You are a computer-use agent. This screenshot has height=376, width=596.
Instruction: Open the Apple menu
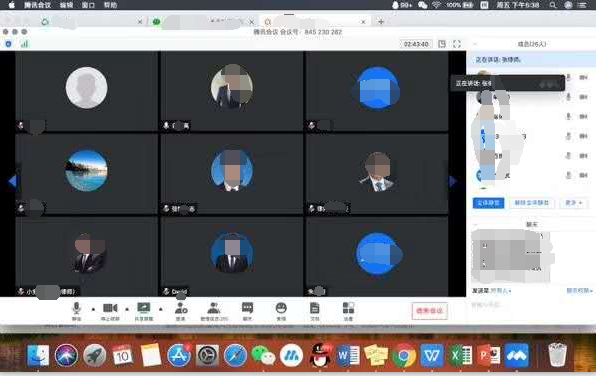point(11,5)
